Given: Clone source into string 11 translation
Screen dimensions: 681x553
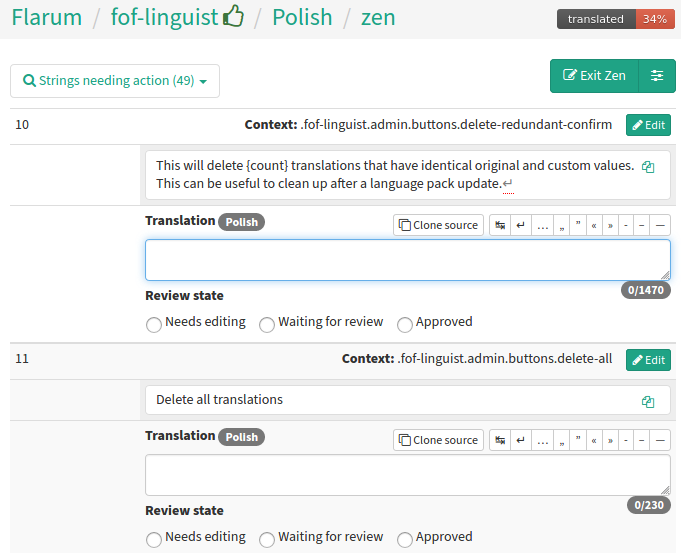Looking at the screenshot, I should pyautogui.click(x=438, y=440).
